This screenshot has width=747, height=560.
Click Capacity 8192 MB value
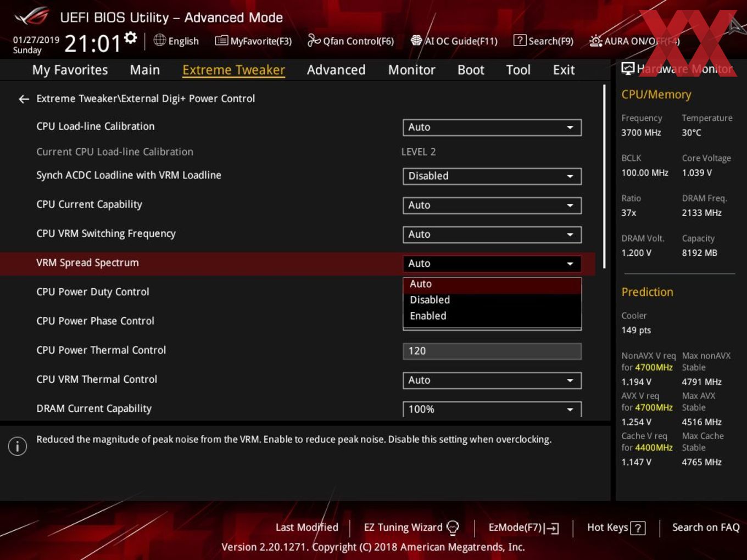coord(699,253)
